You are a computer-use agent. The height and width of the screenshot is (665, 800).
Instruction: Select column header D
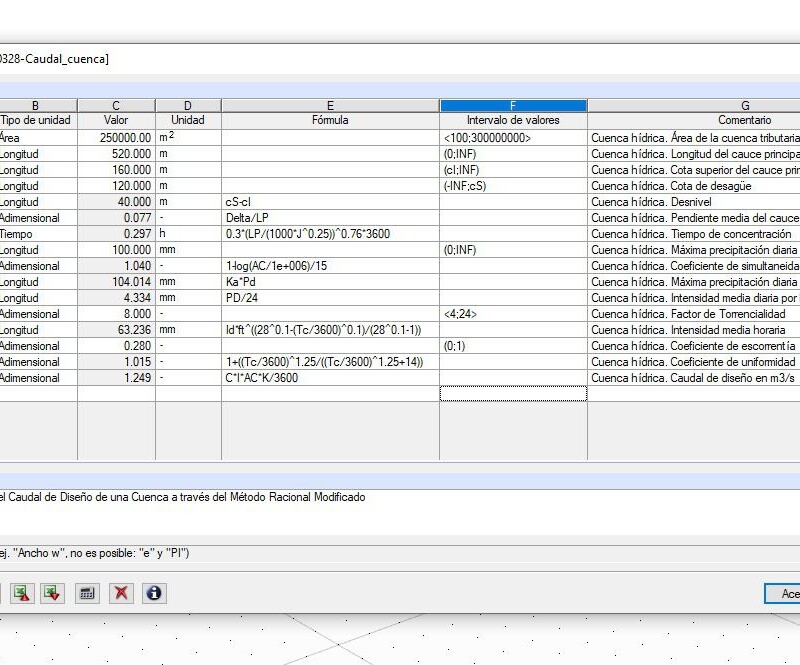(x=188, y=106)
